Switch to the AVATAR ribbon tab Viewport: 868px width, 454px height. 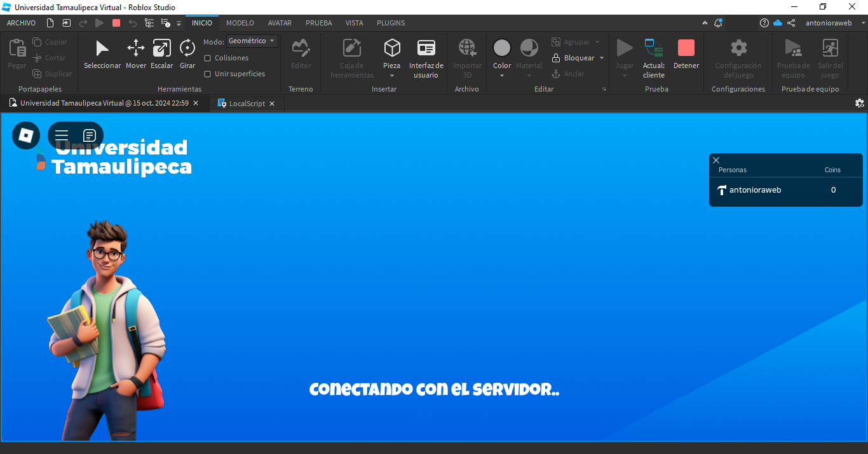coord(280,23)
